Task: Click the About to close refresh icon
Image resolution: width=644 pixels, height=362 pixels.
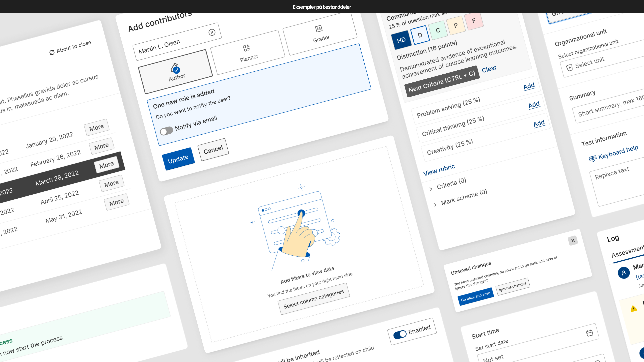Action: tap(52, 52)
